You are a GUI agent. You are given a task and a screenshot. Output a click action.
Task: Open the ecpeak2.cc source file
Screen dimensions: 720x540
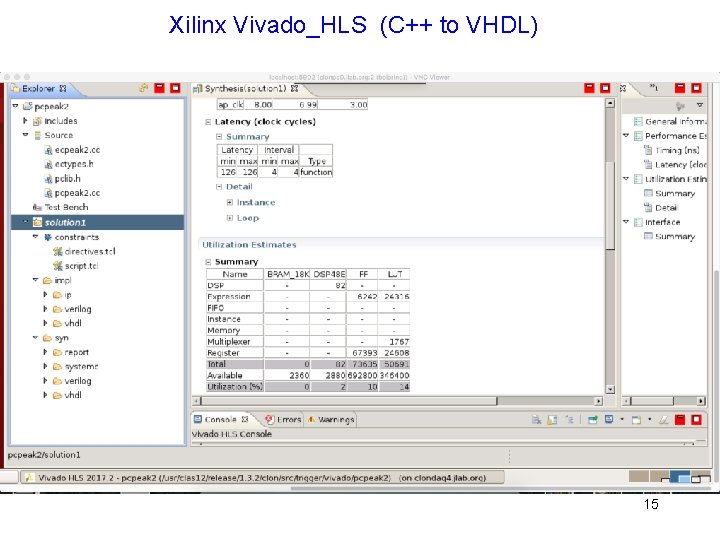click(77, 150)
